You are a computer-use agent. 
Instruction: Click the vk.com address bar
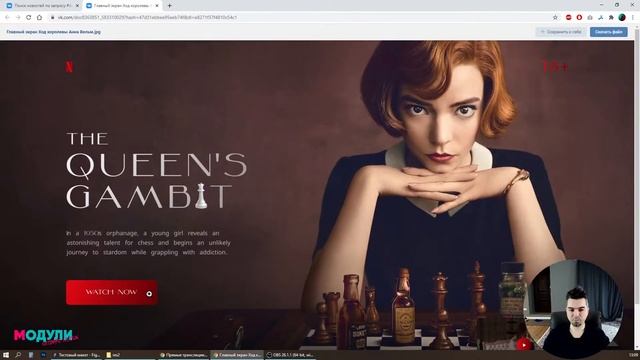coord(302,18)
